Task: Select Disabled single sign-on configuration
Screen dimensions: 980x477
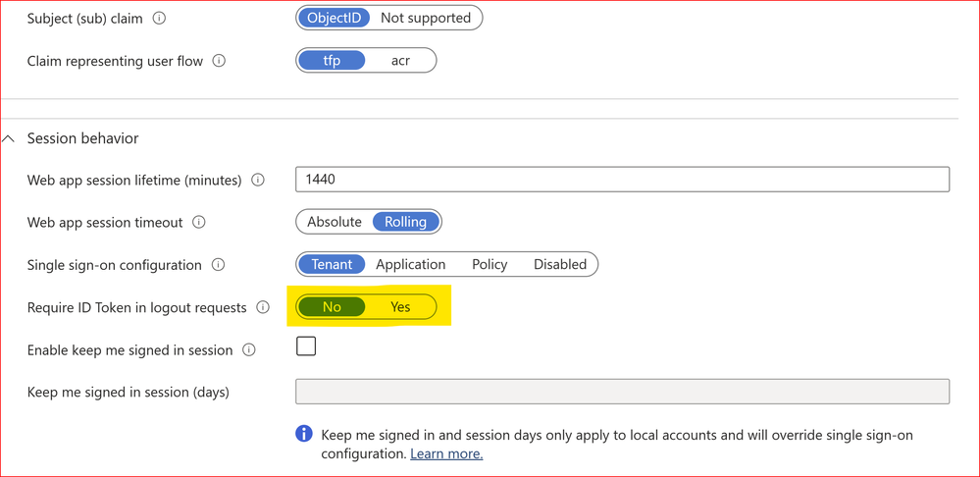Action: click(x=560, y=264)
